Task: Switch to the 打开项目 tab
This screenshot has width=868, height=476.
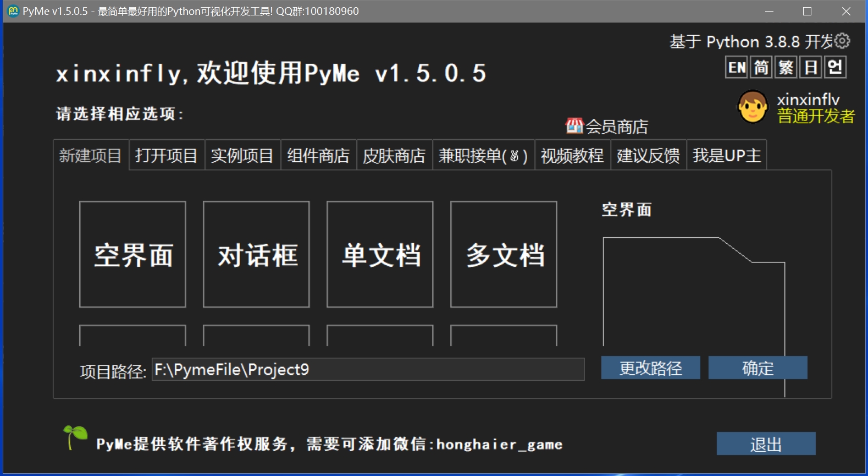Action: pyautogui.click(x=167, y=156)
